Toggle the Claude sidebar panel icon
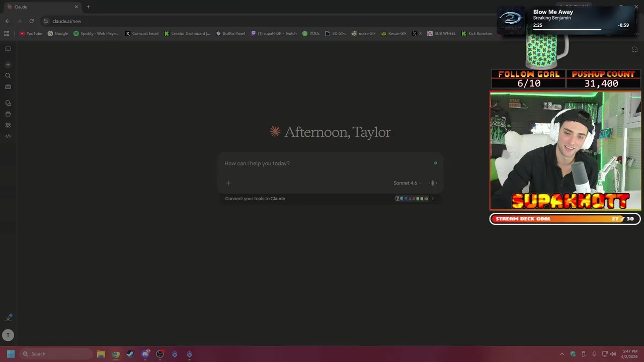The height and width of the screenshot is (362, 644). 8,49
